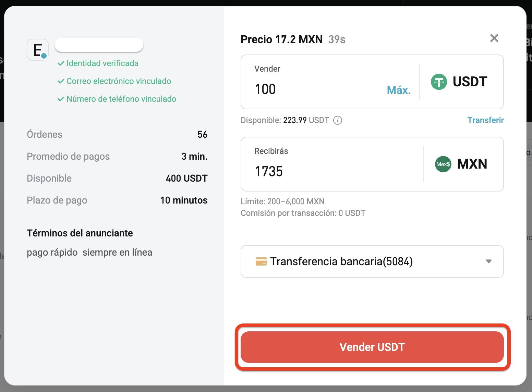Click the bank card icon on payment method
Viewport: 532px width, 392px height.
coord(262,261)
